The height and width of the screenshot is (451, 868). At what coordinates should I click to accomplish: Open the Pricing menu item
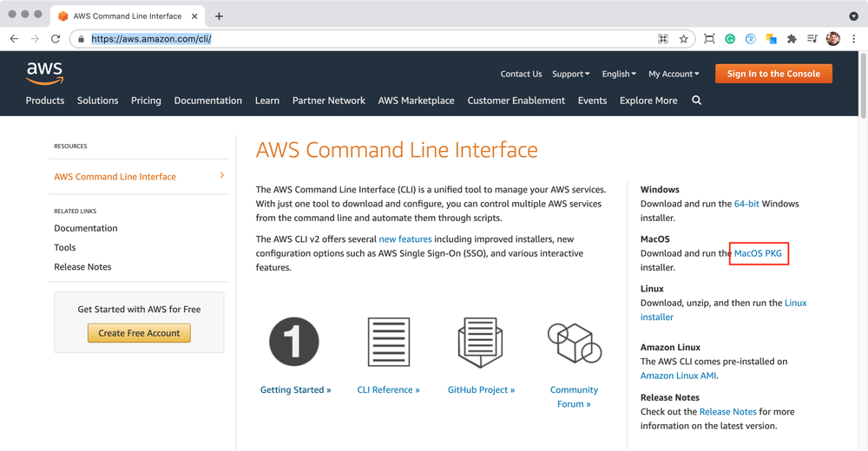[x=146, y=101]
